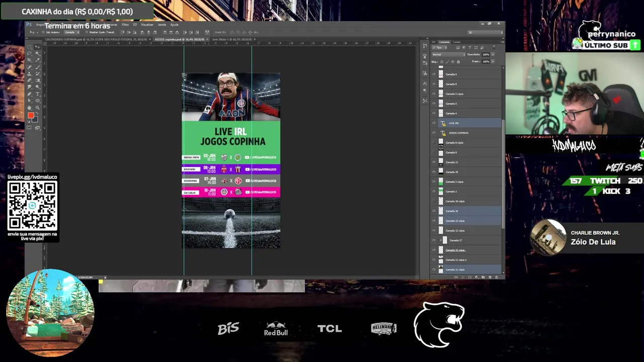
Task: Open the Camada auto-select dropdown
Action: (x=71, y=32)
